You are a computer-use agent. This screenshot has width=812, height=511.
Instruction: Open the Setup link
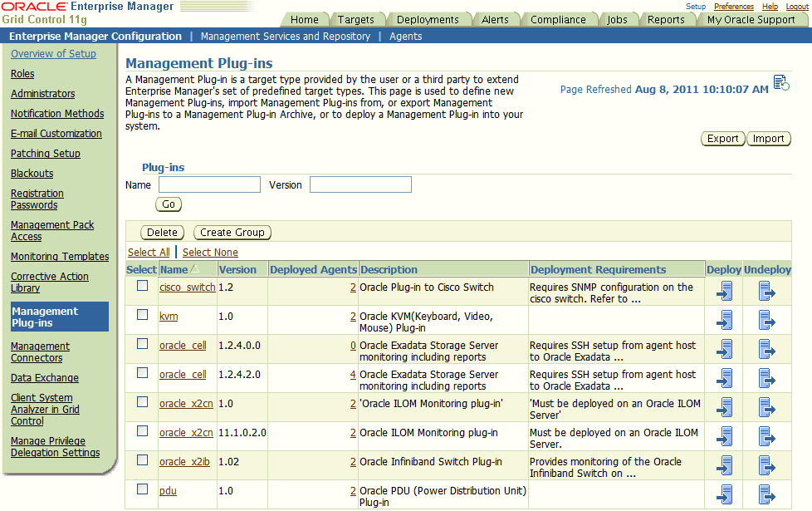coord(696,6)
